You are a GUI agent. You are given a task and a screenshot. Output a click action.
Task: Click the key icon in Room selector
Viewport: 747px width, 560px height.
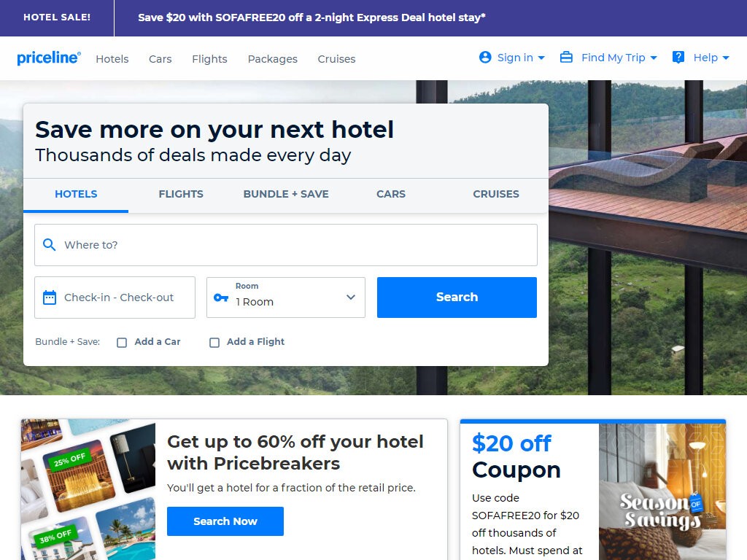tap(221, 297)
